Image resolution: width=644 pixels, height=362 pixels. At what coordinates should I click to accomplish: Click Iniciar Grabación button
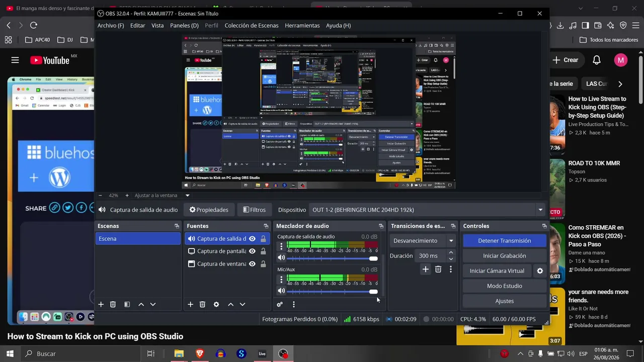coord(504,256)
